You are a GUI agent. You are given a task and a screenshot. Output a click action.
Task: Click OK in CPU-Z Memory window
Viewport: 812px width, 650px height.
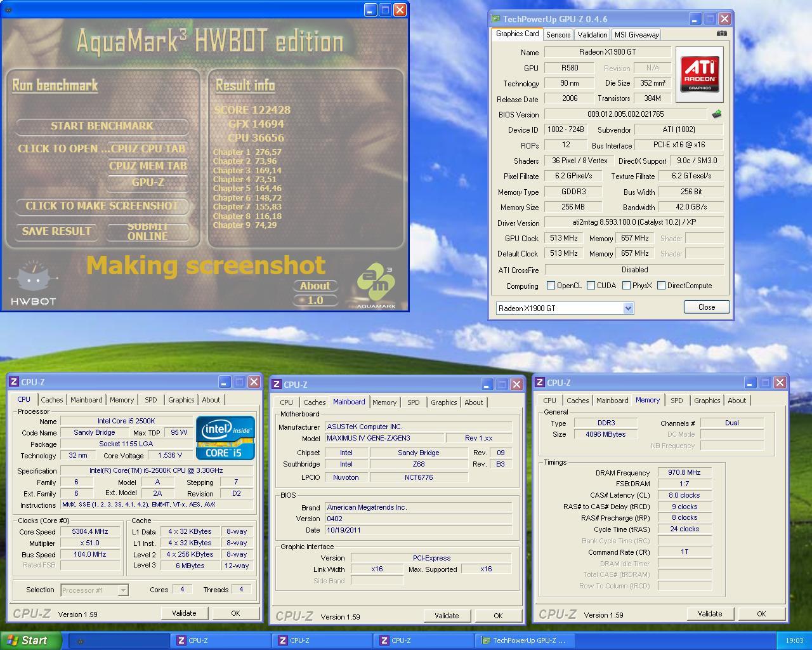pyautogui.click(x=761, y=614)
